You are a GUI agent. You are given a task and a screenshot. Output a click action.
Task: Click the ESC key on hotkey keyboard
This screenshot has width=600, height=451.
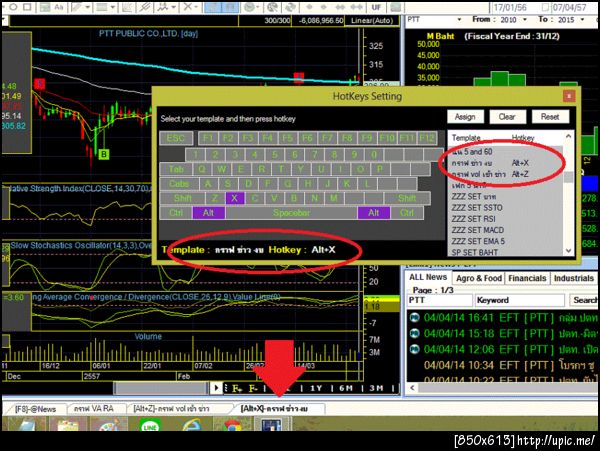click(x=176, y=138)
